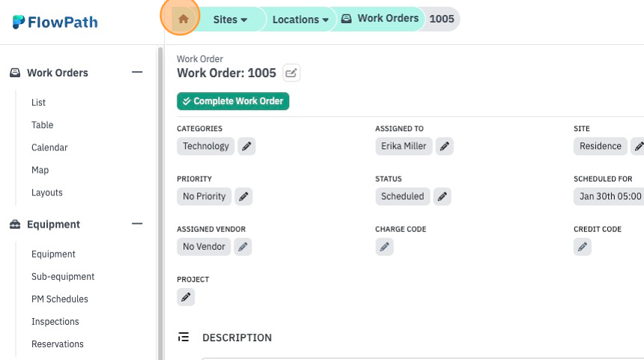
Task: Edit the Erika Miller assignment
Action: pos(444,146)
